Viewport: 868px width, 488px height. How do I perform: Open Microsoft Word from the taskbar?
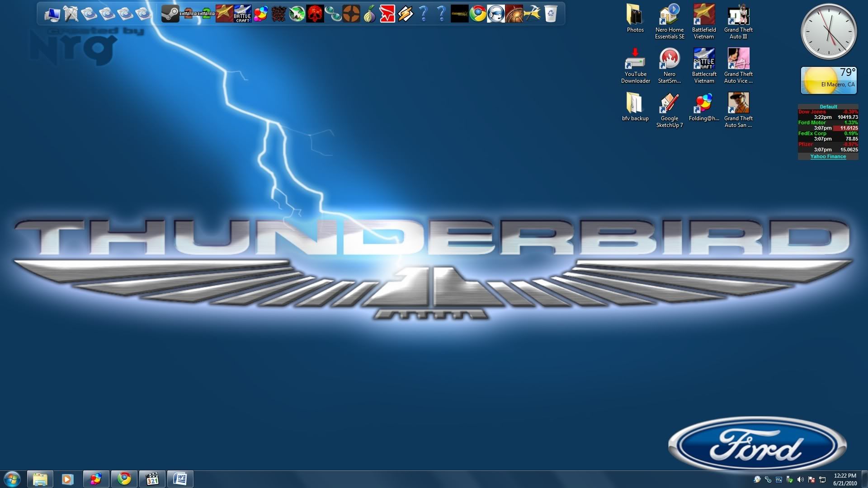tap(180, 479)
